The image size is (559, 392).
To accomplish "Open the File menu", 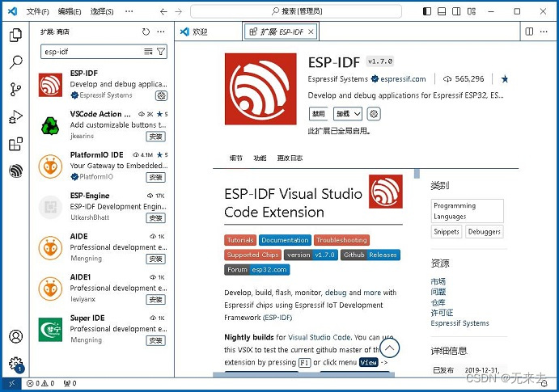I will [37, 12].
